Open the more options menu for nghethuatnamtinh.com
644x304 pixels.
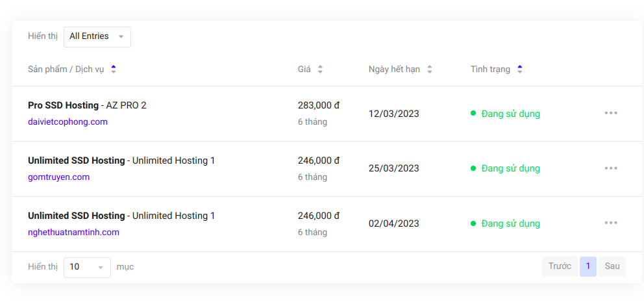pos(610,223)
